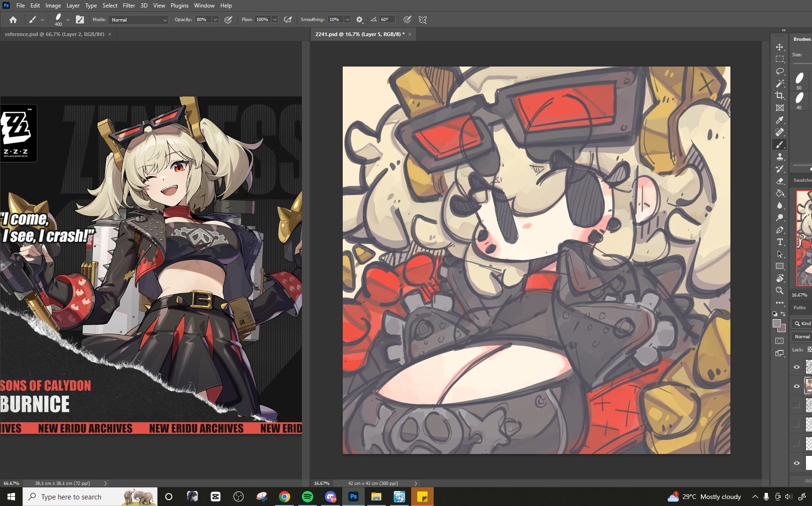Open the brush tool preset picker arrow
The image size is (812, 506).
click(42, 20)
